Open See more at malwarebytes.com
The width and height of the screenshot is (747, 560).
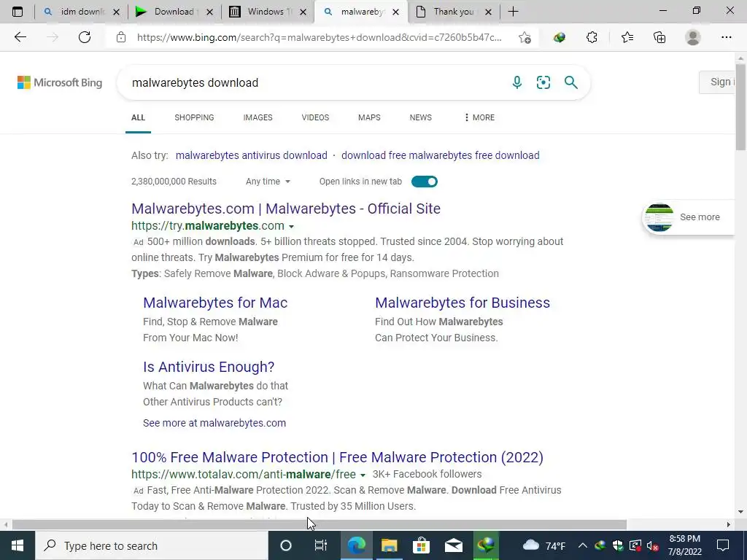click(x=214, y=423)
